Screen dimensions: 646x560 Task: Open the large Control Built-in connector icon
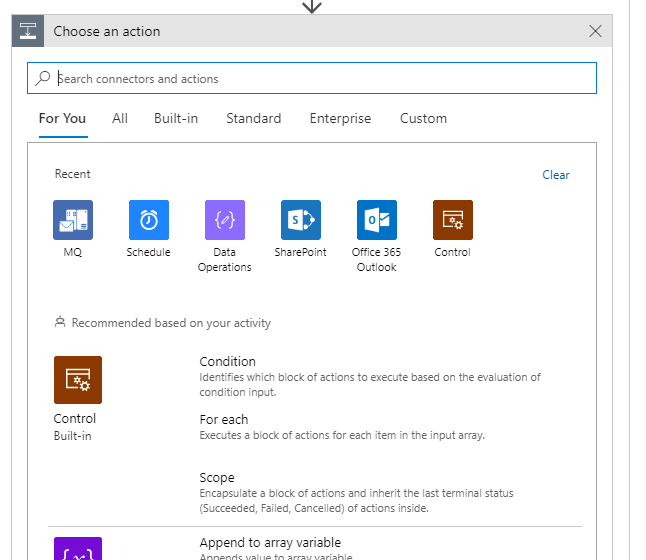point(78,380)
